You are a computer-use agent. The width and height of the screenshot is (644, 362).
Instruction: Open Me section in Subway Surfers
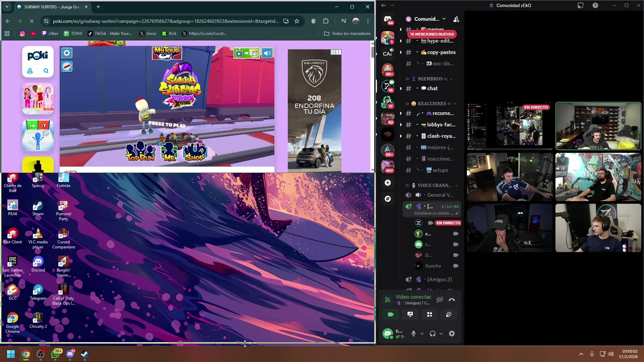click(x=169, y=151)
